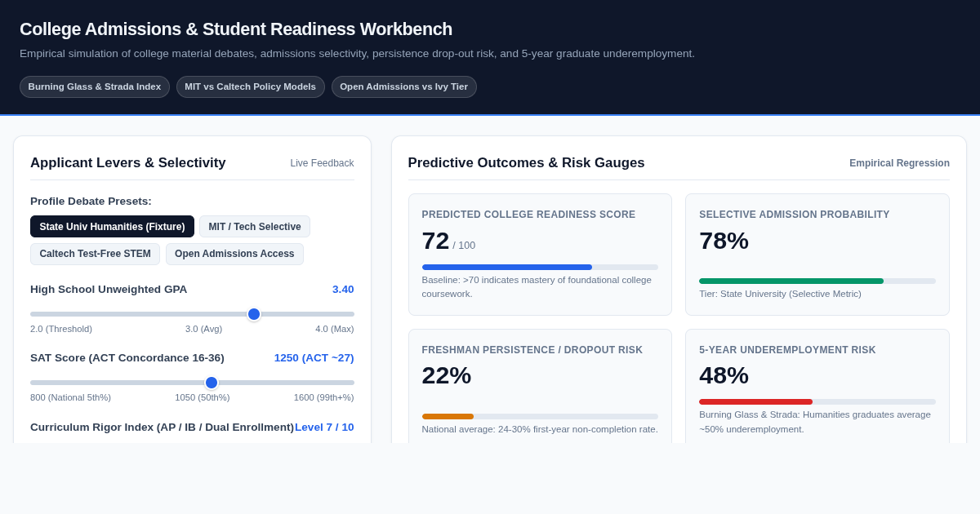Click the 4.0 (Max) GPA scale label
Screen dimensions: 980x514
point(335,329)
